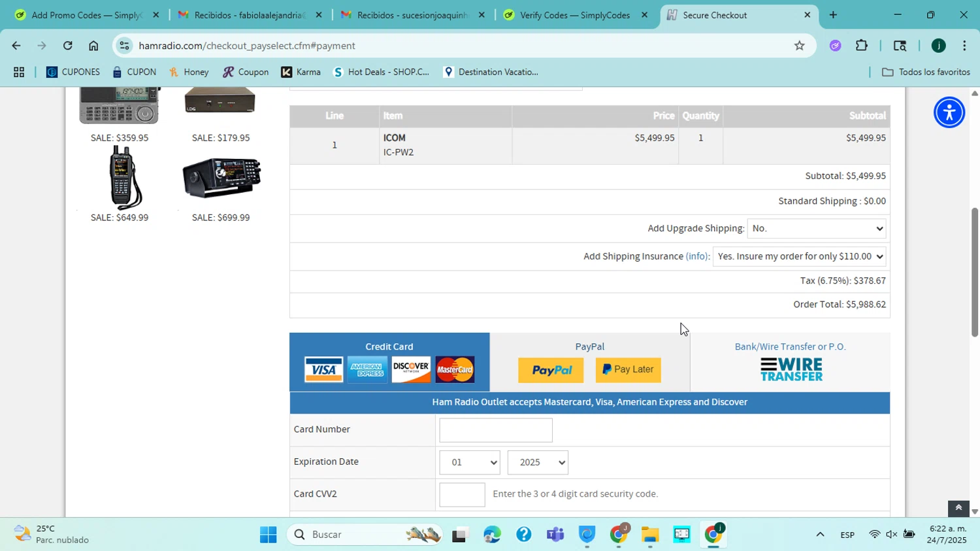
Task: Click the taskbar clock and date
Action: (x=947, y=535)
